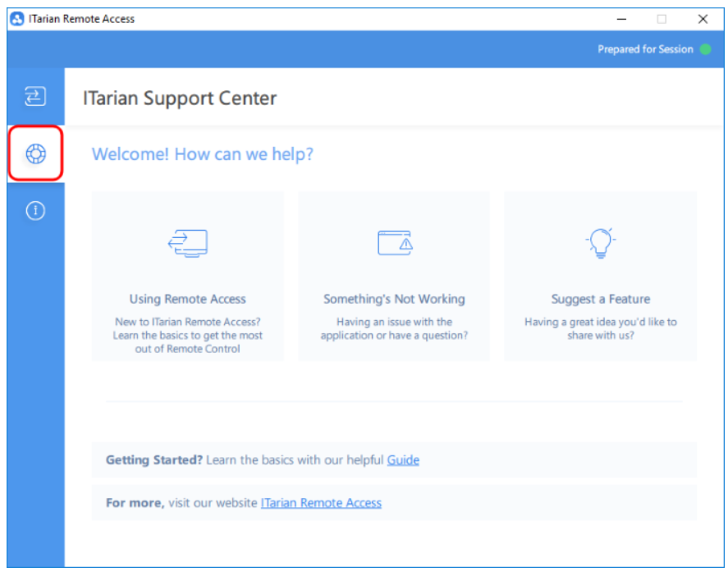Select the lifebuoy Support Center sidebar icon
The image size is (728, 572).
coord(35,153)
